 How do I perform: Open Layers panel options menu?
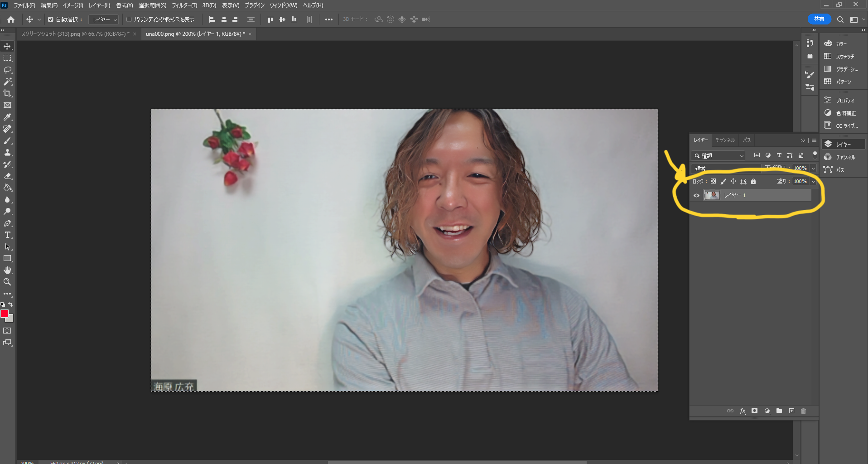814,140
